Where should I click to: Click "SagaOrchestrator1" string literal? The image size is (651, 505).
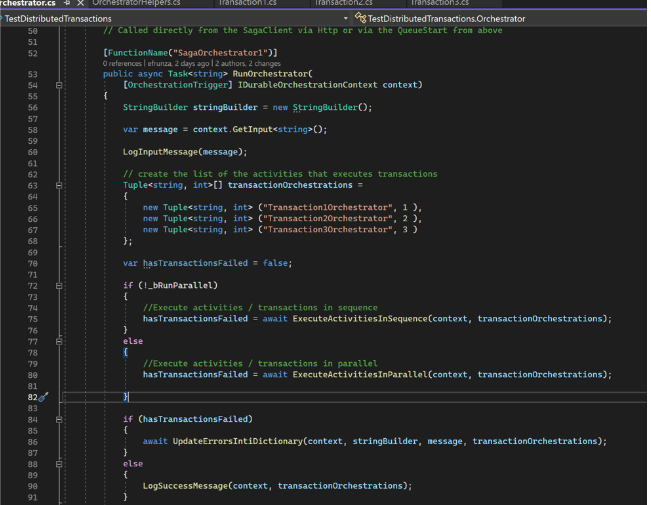pyautogui.click(x=220, y=53)
